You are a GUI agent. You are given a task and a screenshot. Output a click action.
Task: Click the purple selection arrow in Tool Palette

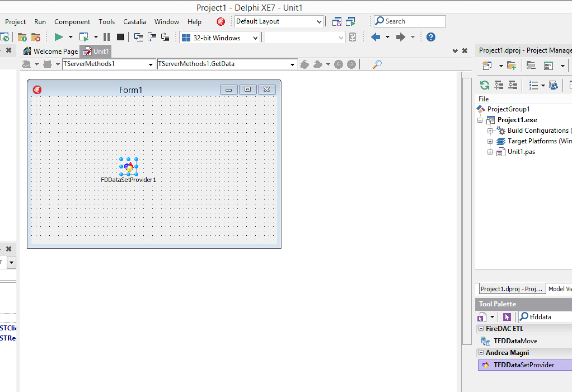click(x=507, y=317)
